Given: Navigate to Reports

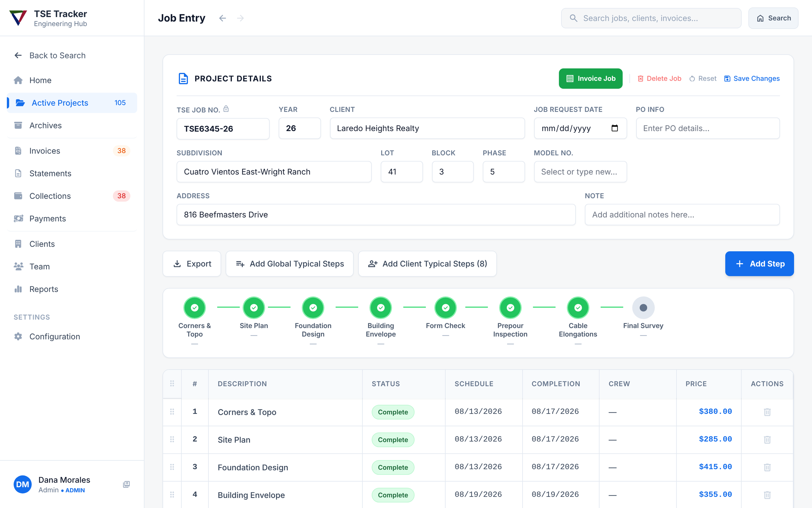Looking at the screenshot, I should pos(72,289).
